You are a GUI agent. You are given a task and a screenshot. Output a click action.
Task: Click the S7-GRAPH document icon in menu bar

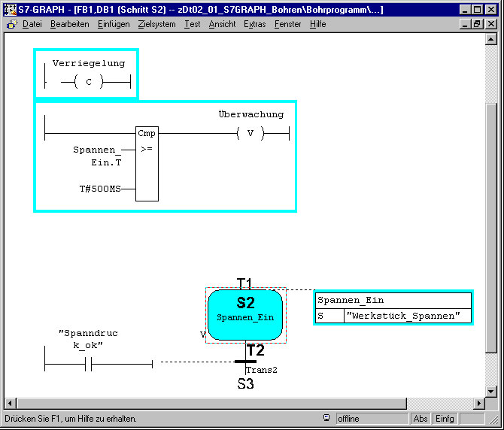(x=11, y=24)
